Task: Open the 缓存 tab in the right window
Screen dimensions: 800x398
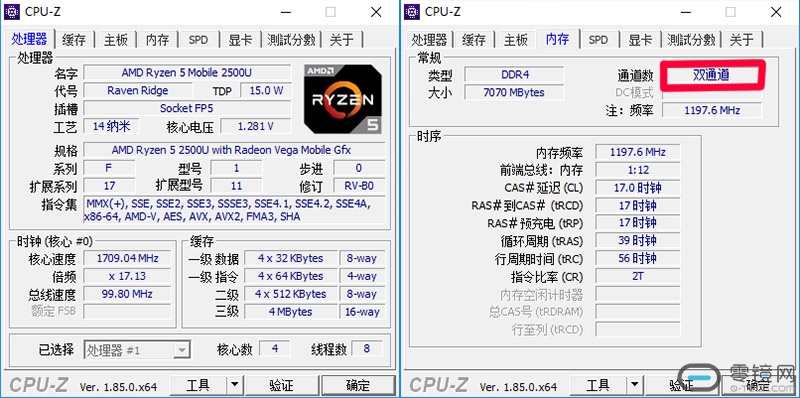Action: 474,40
